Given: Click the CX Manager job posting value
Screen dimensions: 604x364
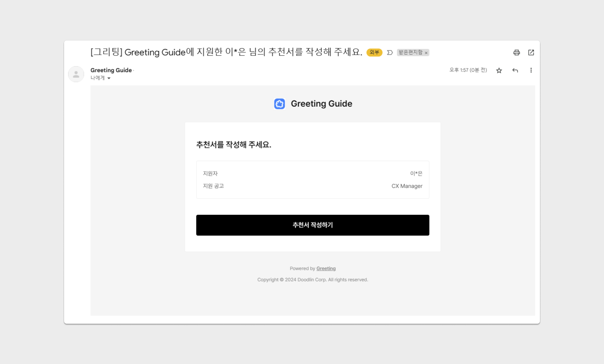Looking at the screenshot, I should (x=407, y=186).
